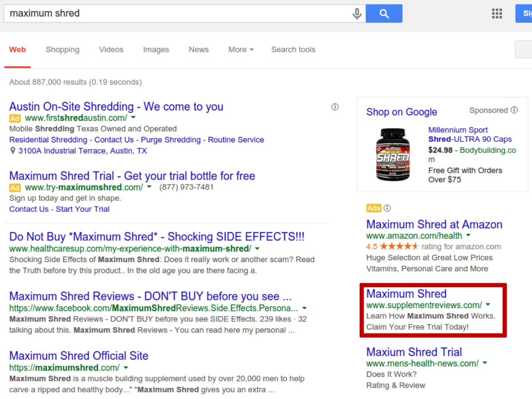The image size is (532, 399).
Task: Expand the arrow next to supplementreviews.com
Action: pyautogui.click(x=488, y=305)
